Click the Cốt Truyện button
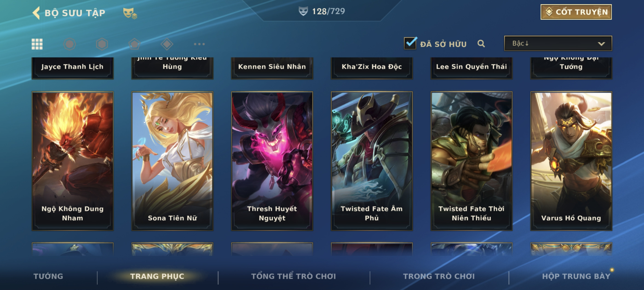The image size is (644, 290). [x=576, y=12]
